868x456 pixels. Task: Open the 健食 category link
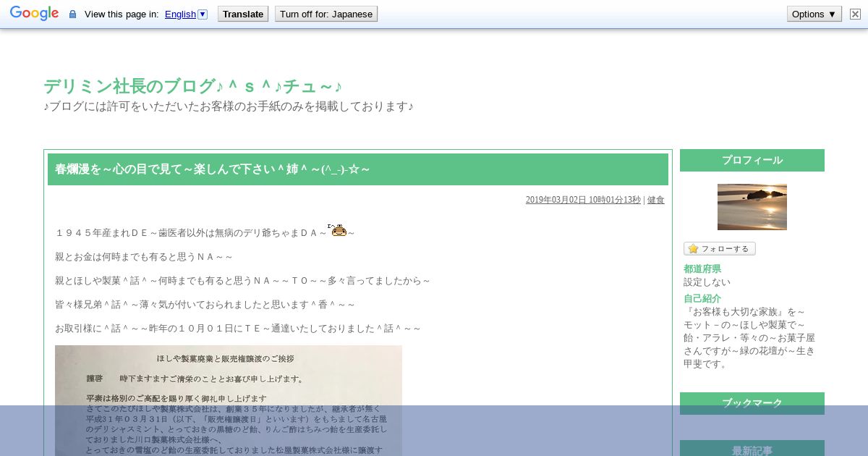(655, 200)
